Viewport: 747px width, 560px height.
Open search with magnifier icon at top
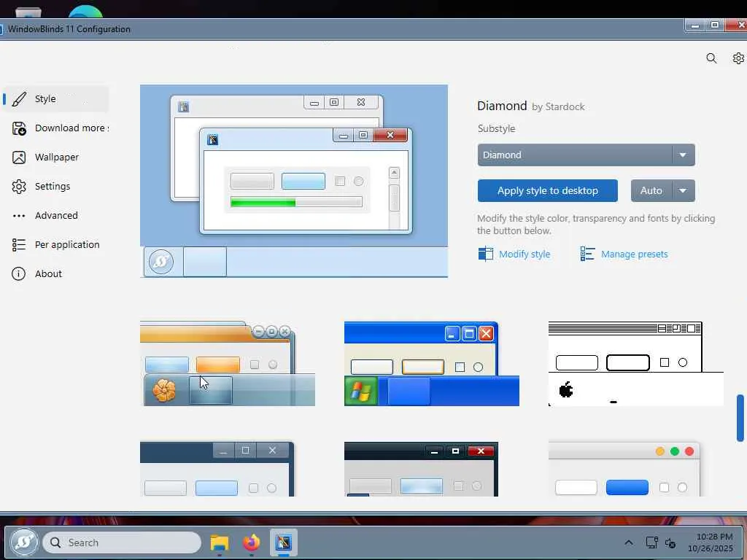(711, 58)
